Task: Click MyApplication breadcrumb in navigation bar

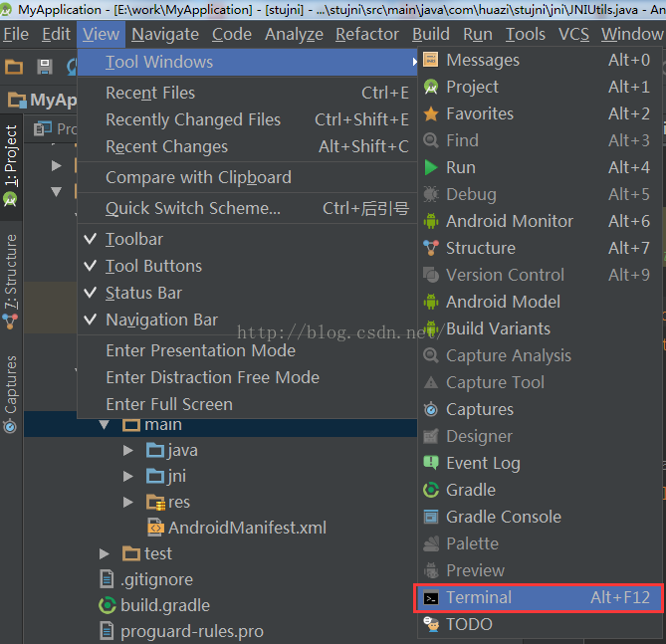Action: click(x=43, y=101)
